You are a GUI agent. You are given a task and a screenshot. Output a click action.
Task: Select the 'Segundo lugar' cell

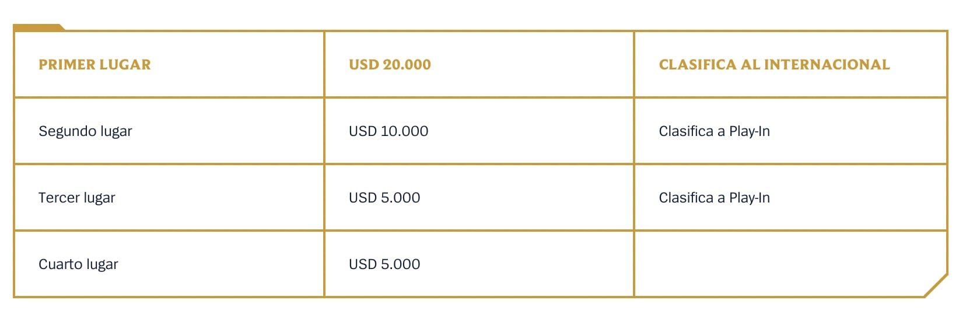[x=85, y=131]
